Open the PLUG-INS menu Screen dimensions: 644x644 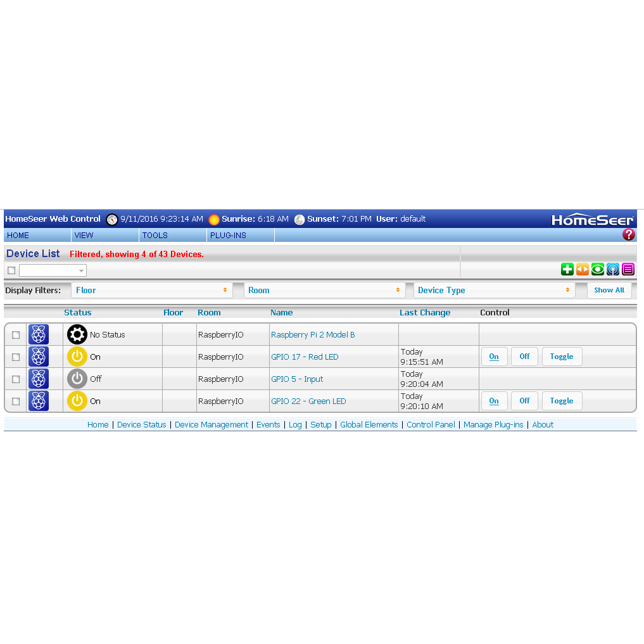pos(228,236)
